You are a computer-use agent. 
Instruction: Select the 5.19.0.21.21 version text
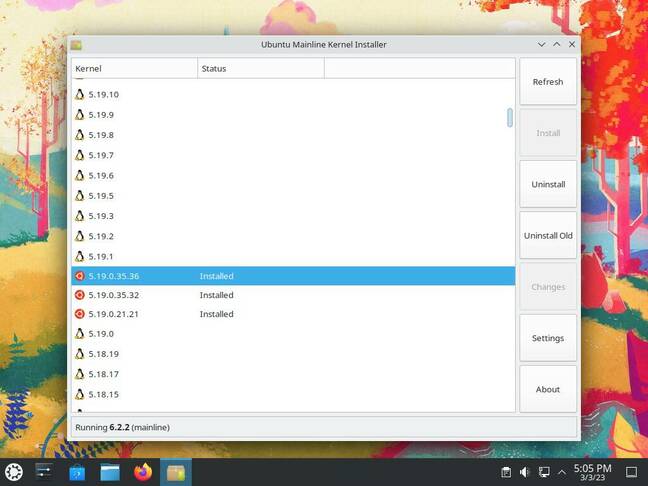coord(113,314)
